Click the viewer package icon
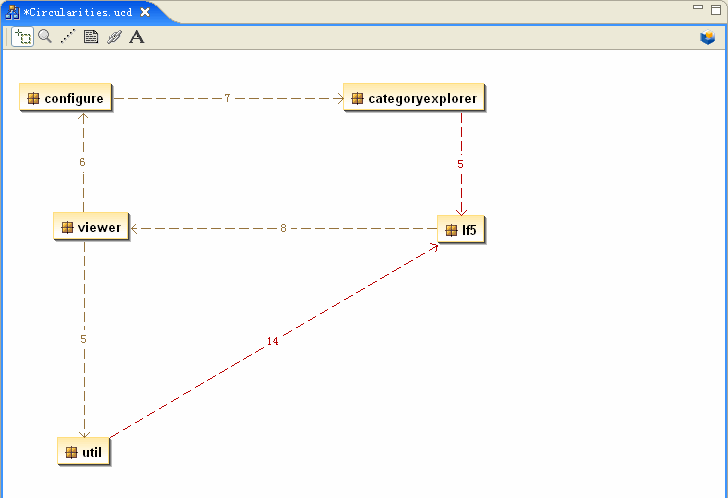The width and height of the screenshot is (728, 498). point(67,227)
